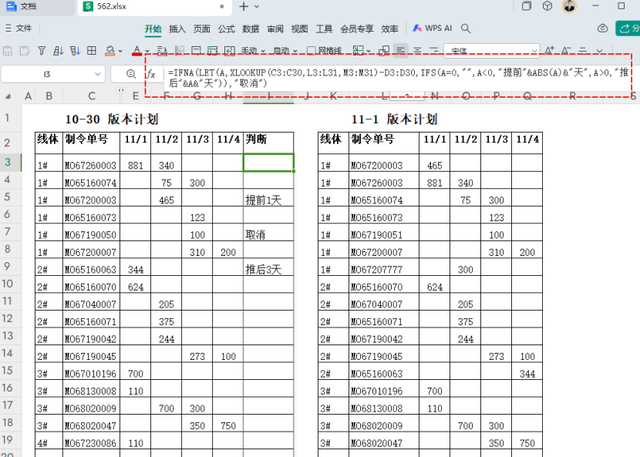Increase font size with A+ icon
This screenshot has width=640, height=457.
coord(549,51)
